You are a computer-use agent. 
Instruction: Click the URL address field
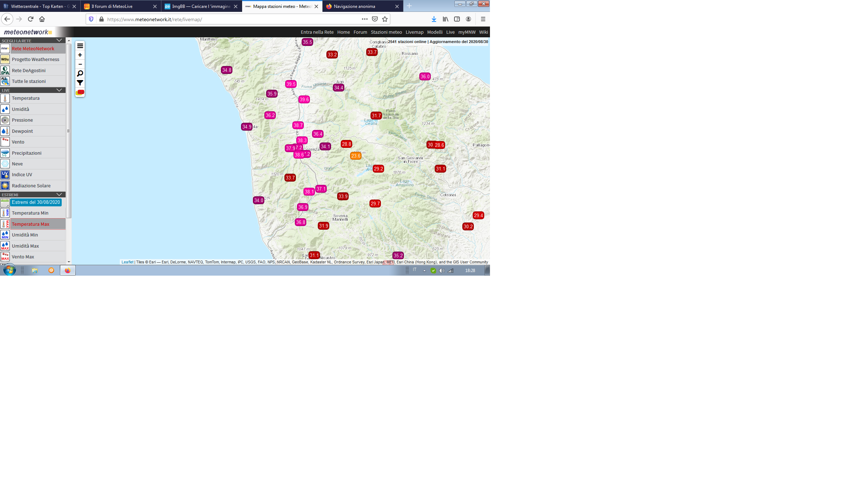click(x=230, y=19)
